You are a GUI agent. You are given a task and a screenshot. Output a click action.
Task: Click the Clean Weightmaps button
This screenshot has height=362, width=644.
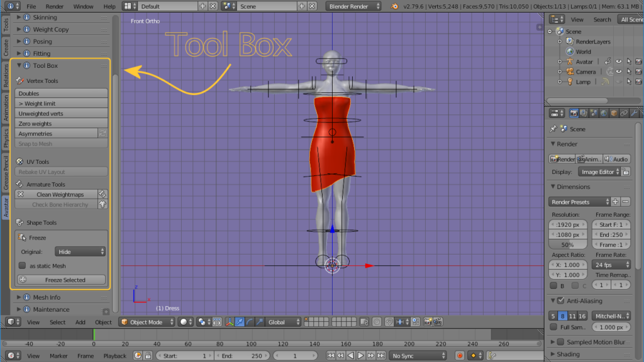60,194
